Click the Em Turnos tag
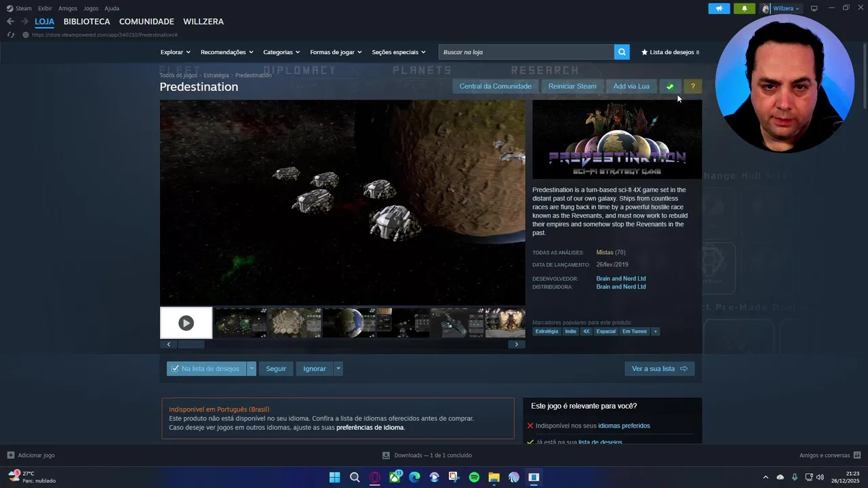This screenshot has height=488, width=868. [635, 331]
